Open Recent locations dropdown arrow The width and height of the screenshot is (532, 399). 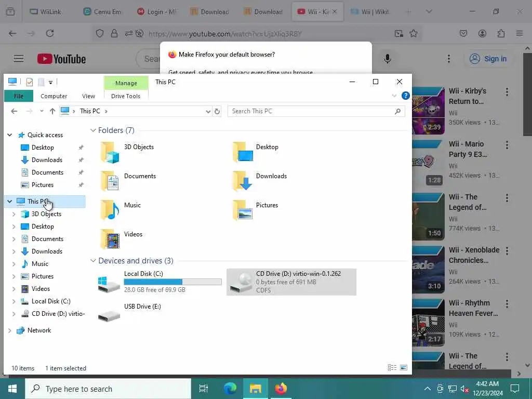(x=42, y=111)
